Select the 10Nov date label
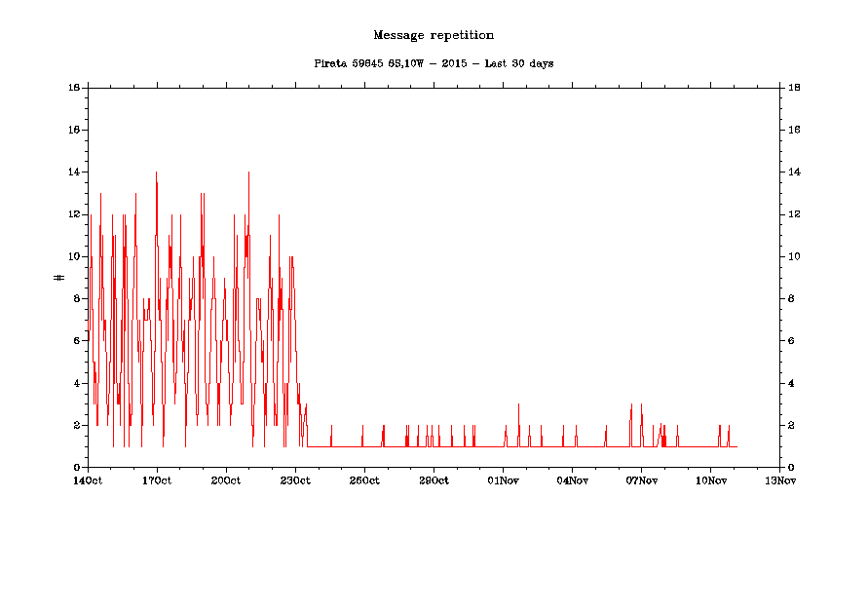The image size is (868, 614). pyautogui.click(x=710, y=480)
